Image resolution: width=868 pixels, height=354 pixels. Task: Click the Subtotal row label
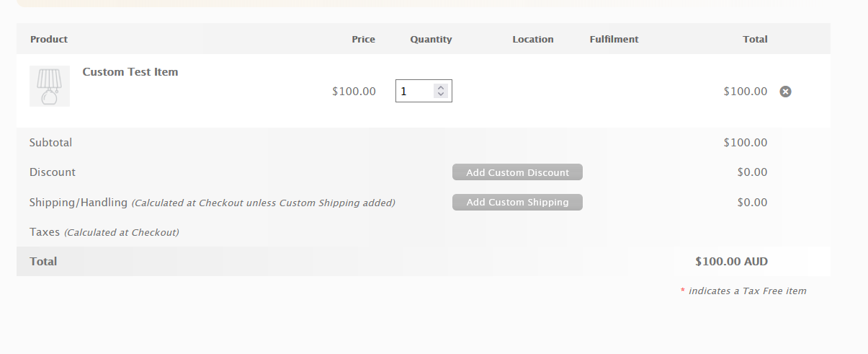pyautogui.click(x=50, y=143)
